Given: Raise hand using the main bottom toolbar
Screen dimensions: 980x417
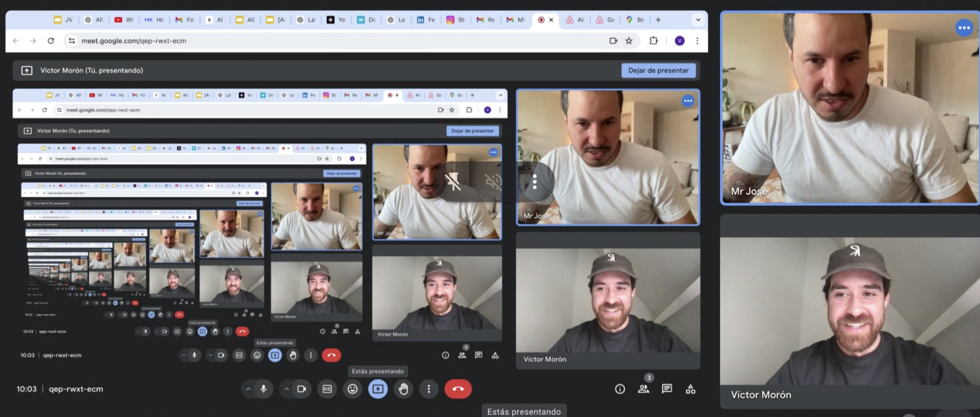Looking at the screenshot, I should coord(403,389).
